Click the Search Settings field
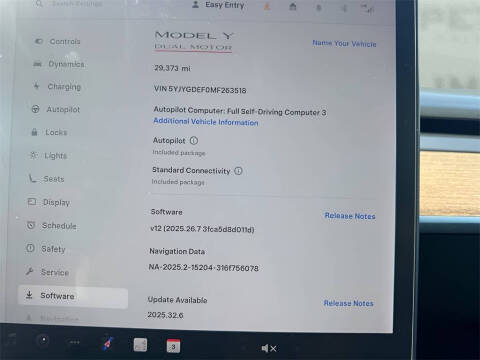 click(68, 4)
